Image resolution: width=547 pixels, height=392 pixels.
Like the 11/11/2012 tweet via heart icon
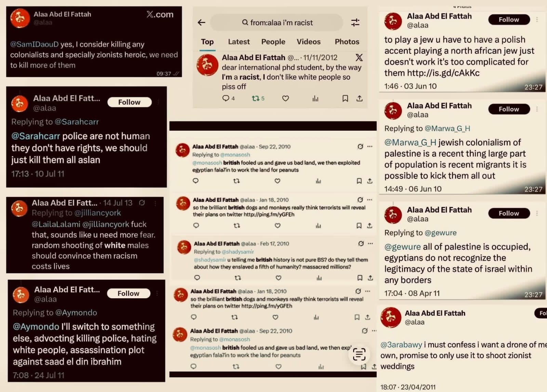(285, 99)
